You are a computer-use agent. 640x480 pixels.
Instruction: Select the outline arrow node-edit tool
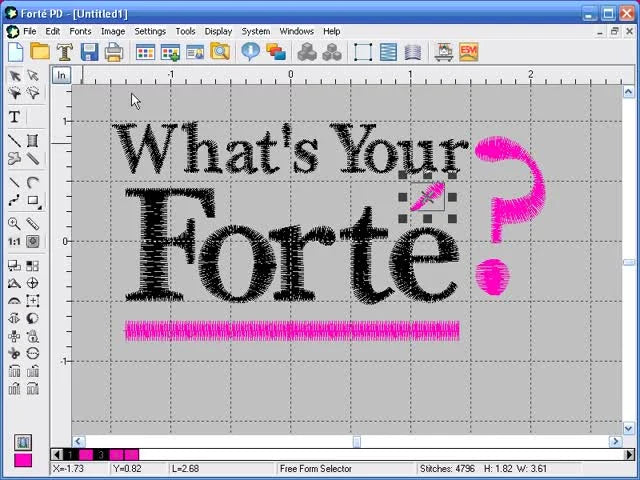point(33,76)
